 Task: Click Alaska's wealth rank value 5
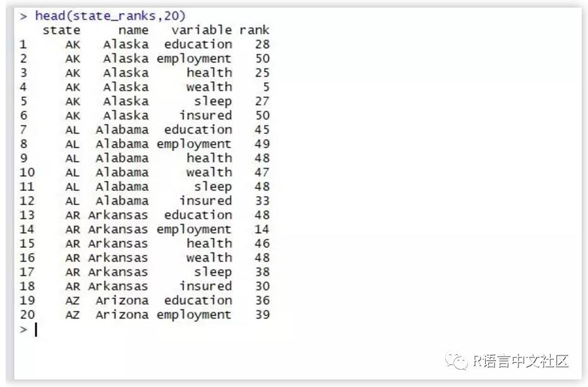pyautogui.click(x=266, y=87)
